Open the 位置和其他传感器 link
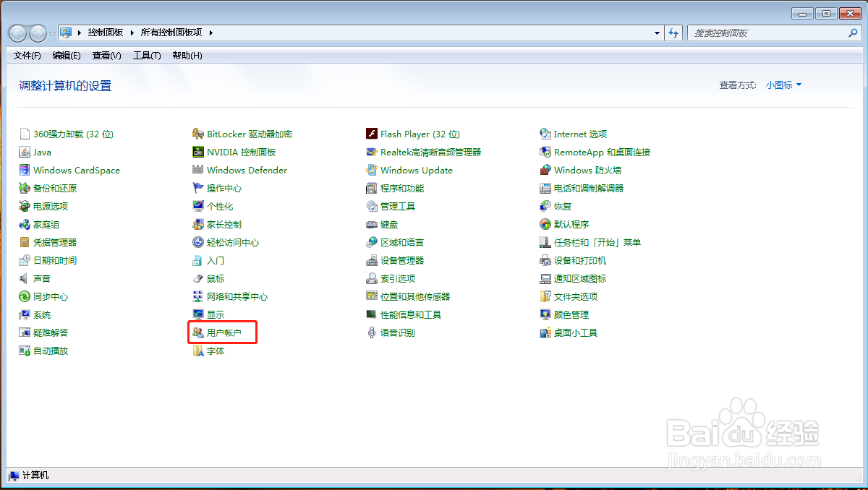The width and height of the screenshot is (868, 490). click(x=415, y=296)
